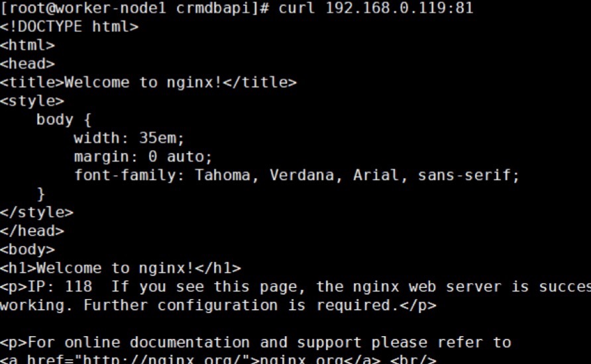This screenshot has width=591, height=364.
Task: Click the "body {" CSS selector line
Action: point(64,120)
